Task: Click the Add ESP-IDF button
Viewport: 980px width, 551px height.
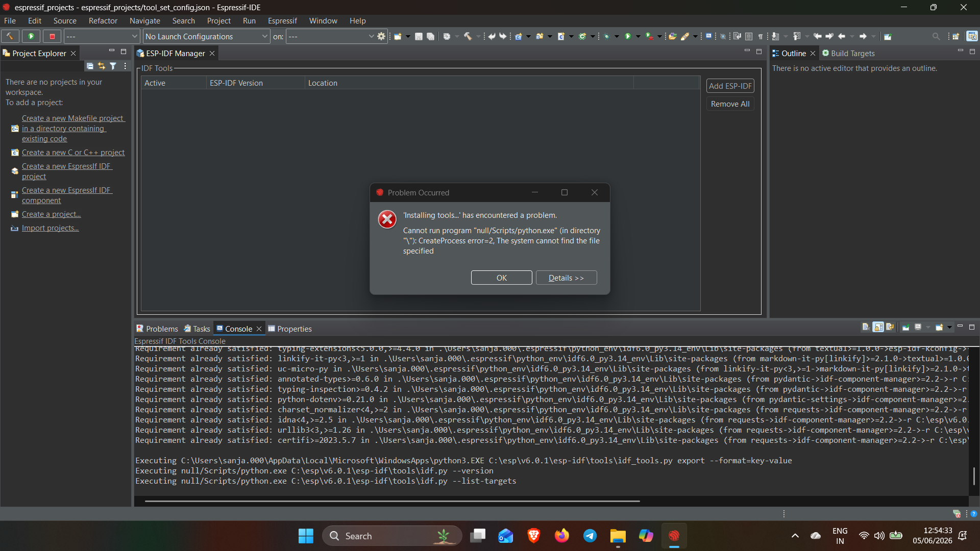Action: (730, 86)
